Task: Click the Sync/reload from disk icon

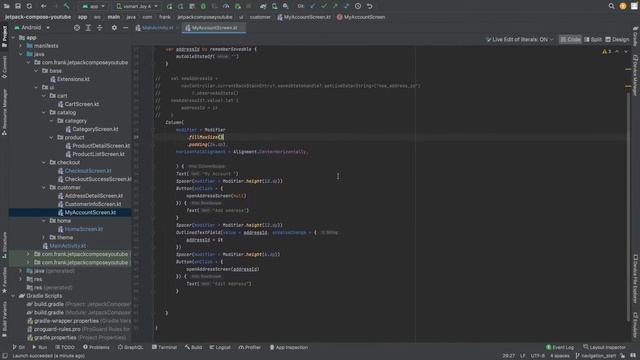Action: pyautogui.click(x=29, y=6)
